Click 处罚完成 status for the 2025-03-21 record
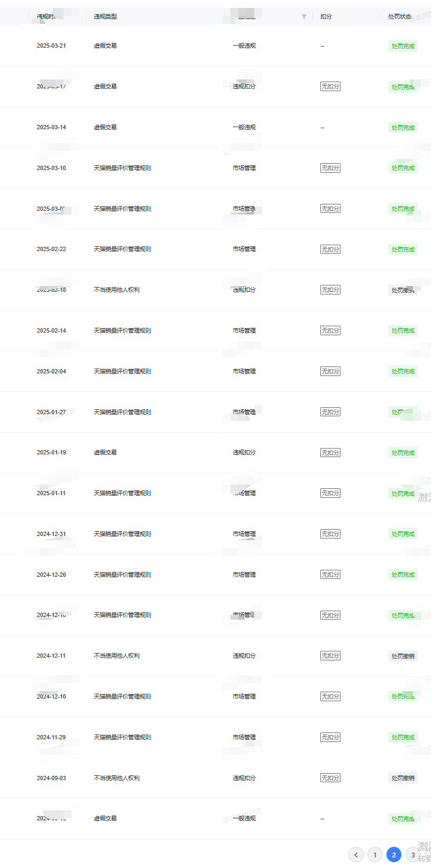Image resolution: width=431 pixels, height=868 pixels. pos(403,46)
